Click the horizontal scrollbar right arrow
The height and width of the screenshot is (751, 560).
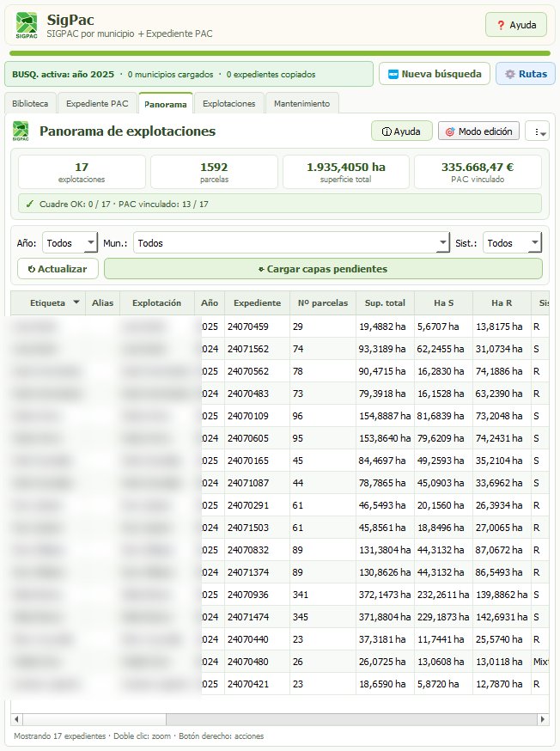coord(543,719)
